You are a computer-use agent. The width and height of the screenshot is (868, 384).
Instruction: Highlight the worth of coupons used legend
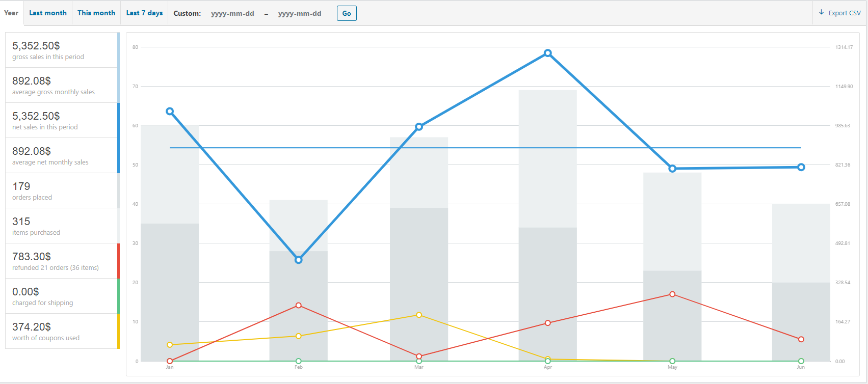tap(61, 332)
